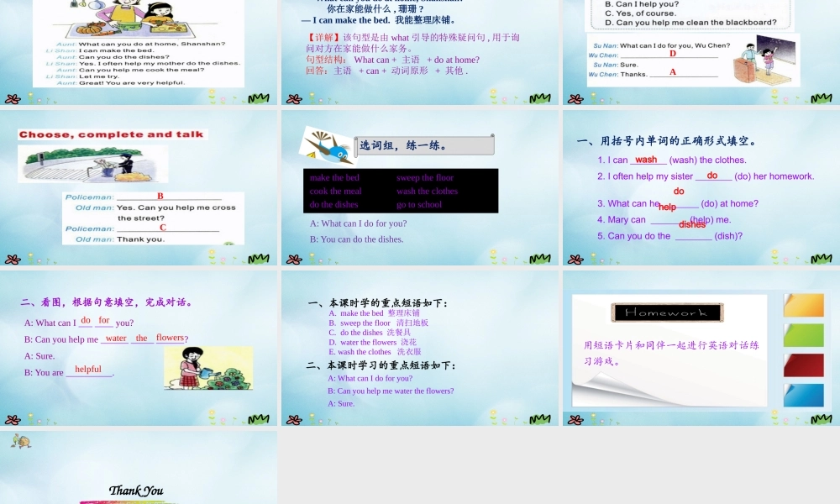Image resolution: width=840 pixels, height=504 pixels.
Task: Click the red answer 'C' after Policeman
Action: [x=163, y=228]
